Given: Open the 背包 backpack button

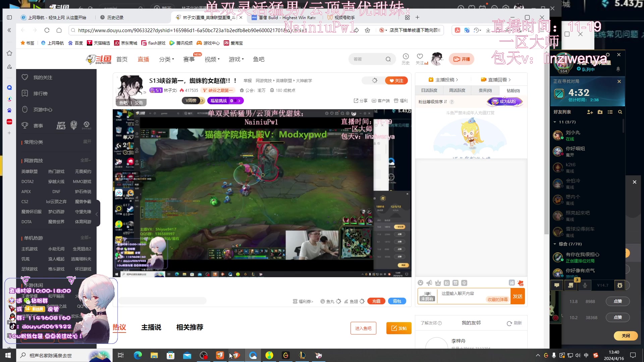Looking at the screenshot, I should [397, 301].
